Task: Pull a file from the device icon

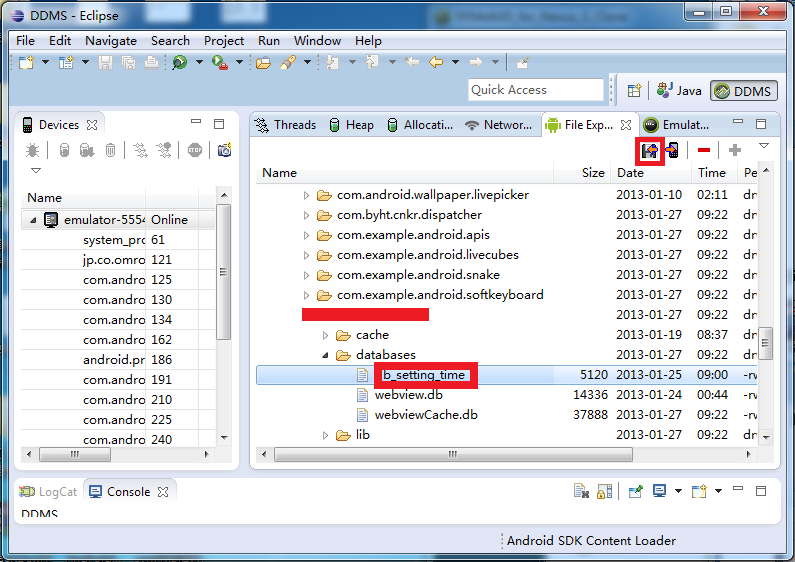Action: pyautogui.click(x=649, y=150)
